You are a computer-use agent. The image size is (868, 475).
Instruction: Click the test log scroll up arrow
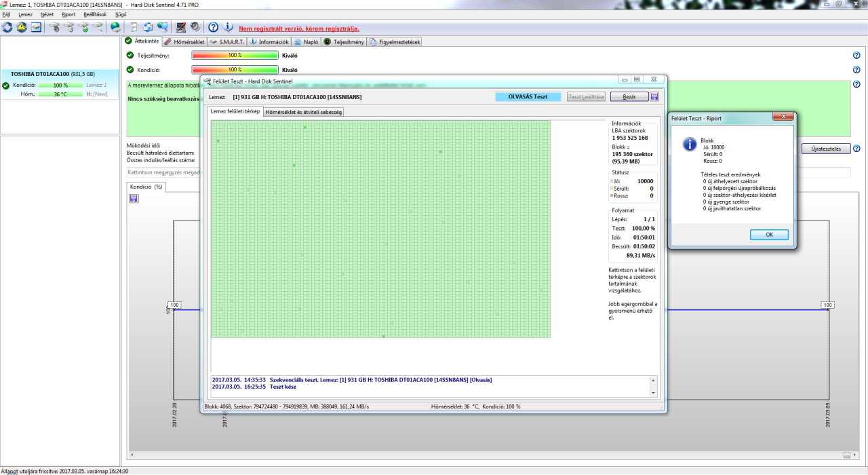(654, 380)
